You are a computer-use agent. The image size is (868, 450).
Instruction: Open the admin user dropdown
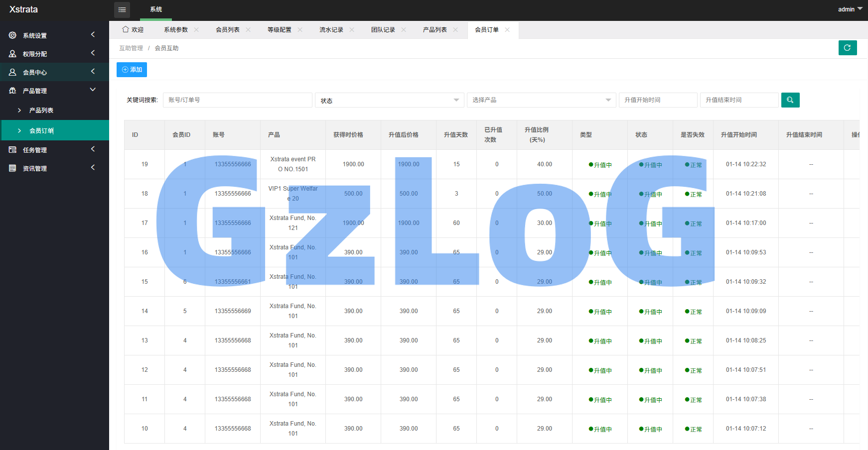(x=850, y=9)
